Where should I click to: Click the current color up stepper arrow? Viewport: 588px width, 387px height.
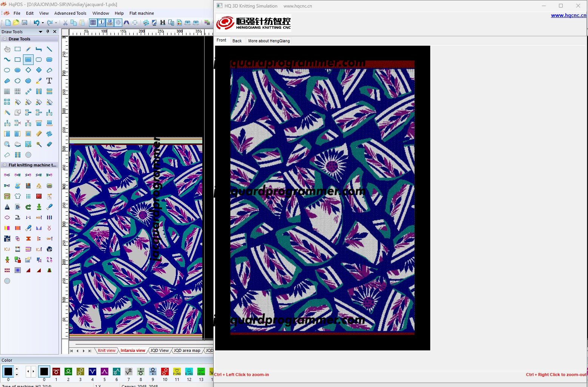tap(17, 369)
